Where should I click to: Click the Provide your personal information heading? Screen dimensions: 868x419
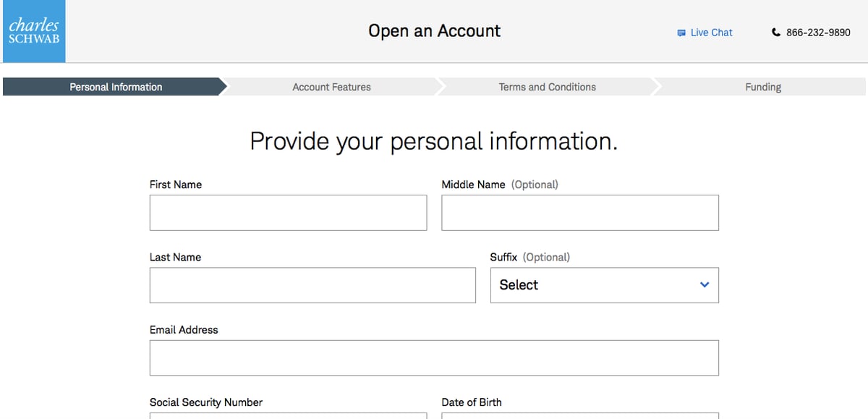pyautogui.click(x=434, y=141)
